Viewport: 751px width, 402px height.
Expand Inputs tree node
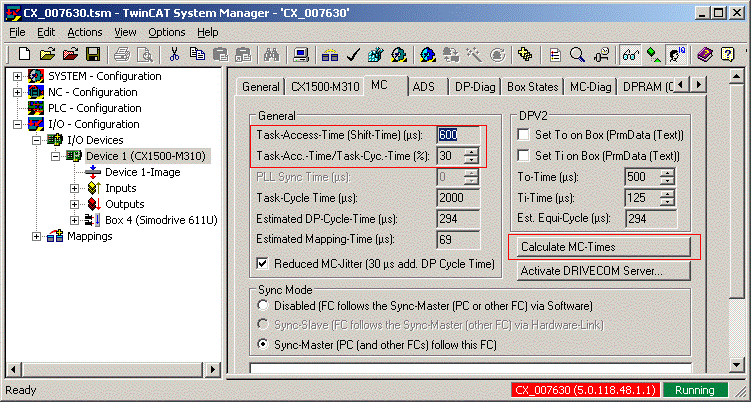point(74,188)
